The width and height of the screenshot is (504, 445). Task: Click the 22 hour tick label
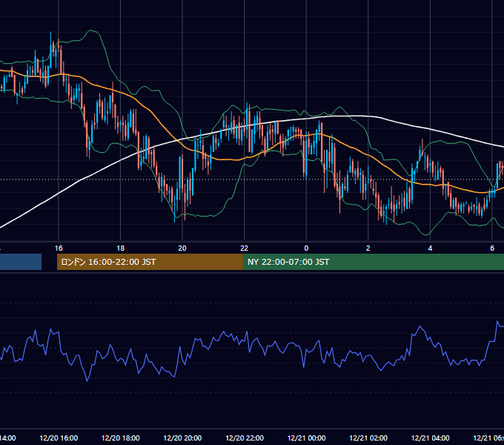click(245, 248)
